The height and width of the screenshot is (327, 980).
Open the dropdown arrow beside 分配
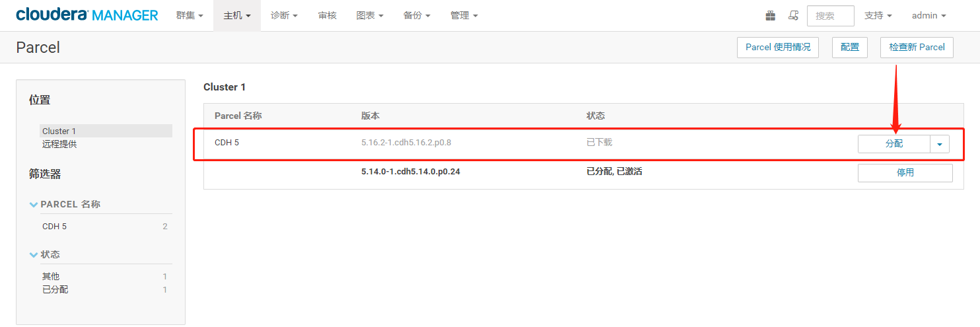pyautogui.click(x=940, y=144)
